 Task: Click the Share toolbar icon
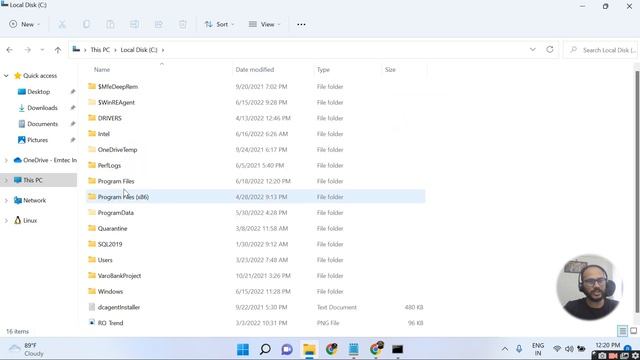tap(158, 24)
